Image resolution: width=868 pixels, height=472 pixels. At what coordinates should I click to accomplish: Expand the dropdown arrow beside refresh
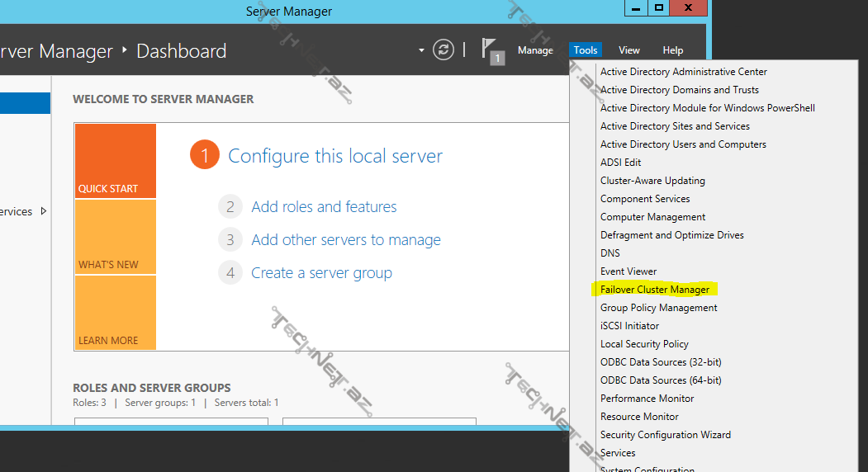click(421, 50)
